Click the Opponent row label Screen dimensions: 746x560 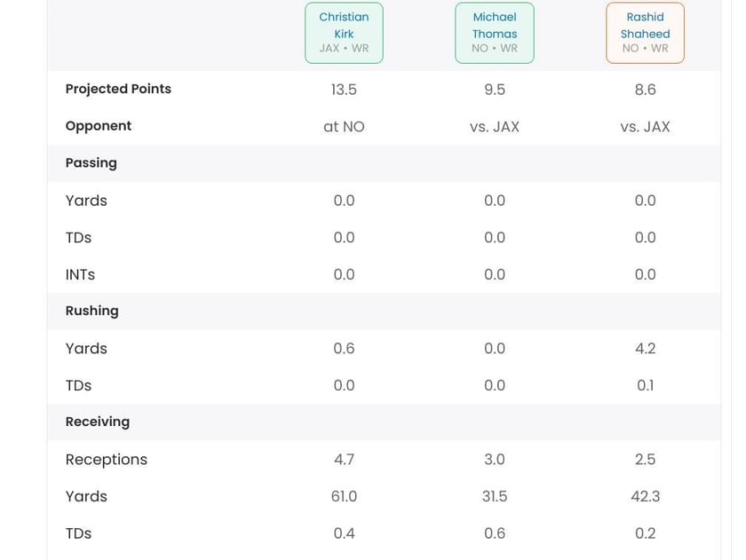99,126
